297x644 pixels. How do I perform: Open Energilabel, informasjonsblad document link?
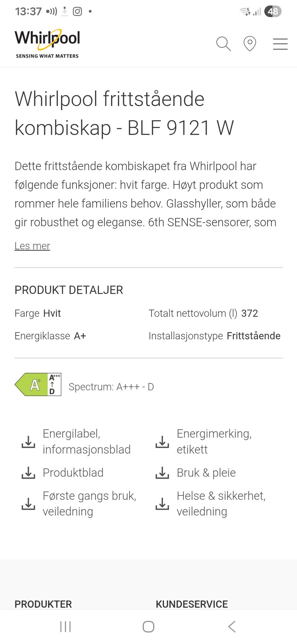pyautogui.click(x=87, y=442)
